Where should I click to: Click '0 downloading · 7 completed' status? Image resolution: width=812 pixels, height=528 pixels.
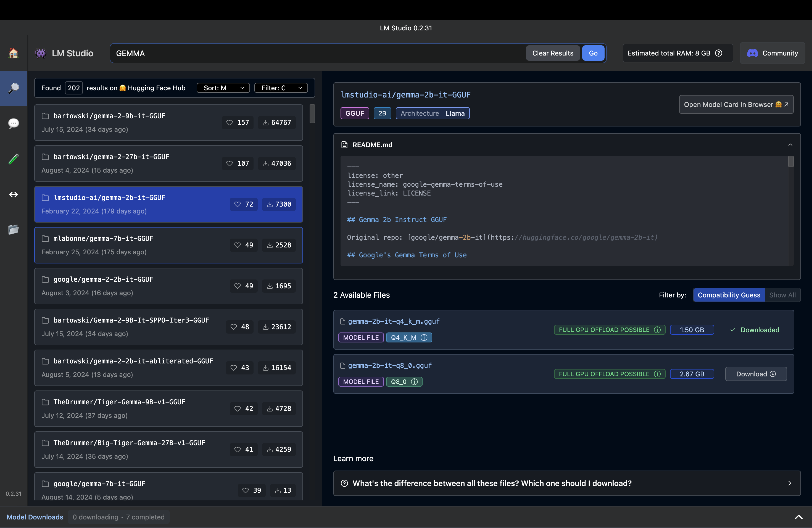tap(118, 517)
